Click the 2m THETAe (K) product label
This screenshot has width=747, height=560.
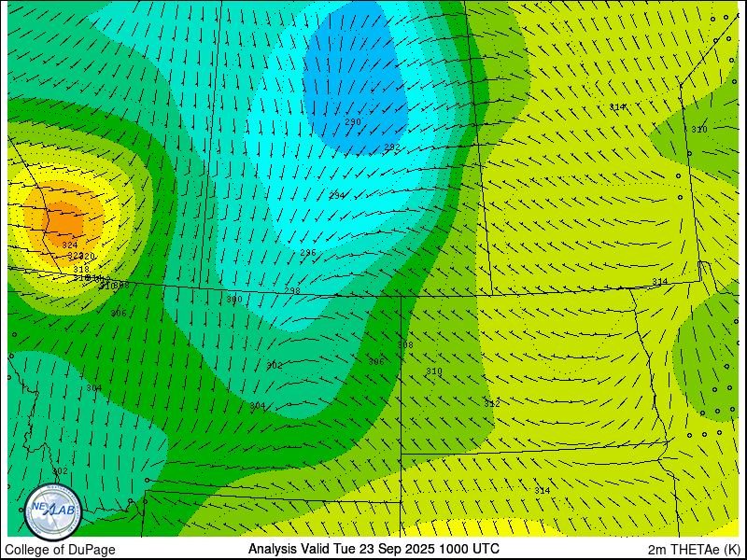(694, 550)
